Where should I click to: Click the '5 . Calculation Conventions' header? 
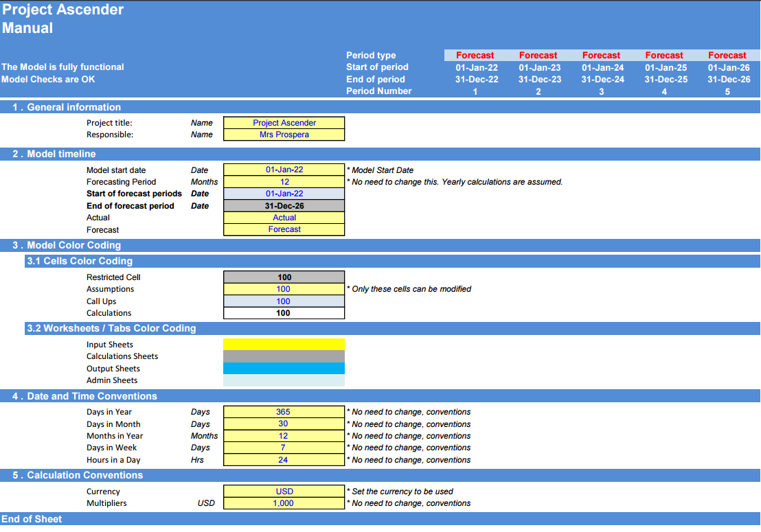[380, 475]
